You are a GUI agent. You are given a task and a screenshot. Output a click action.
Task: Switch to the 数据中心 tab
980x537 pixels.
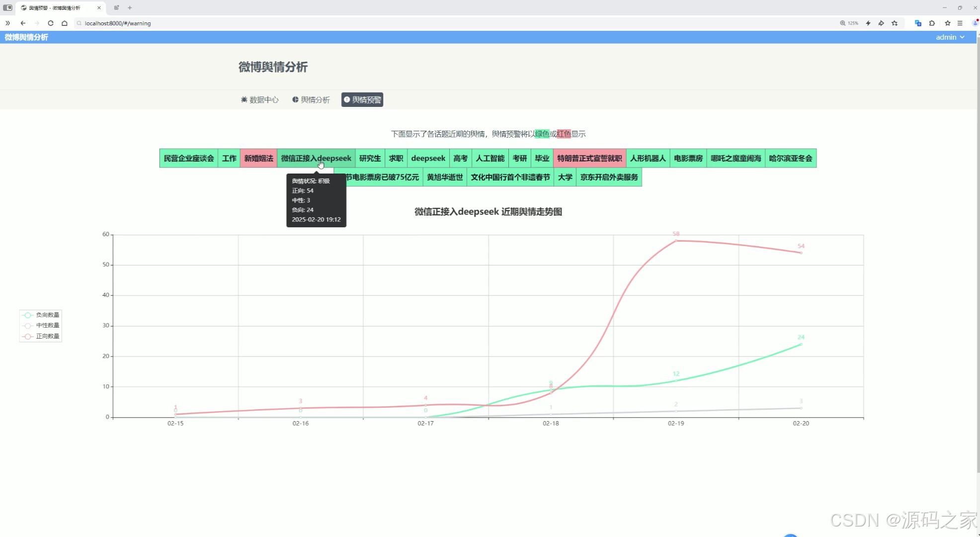(x=259, y=99)
